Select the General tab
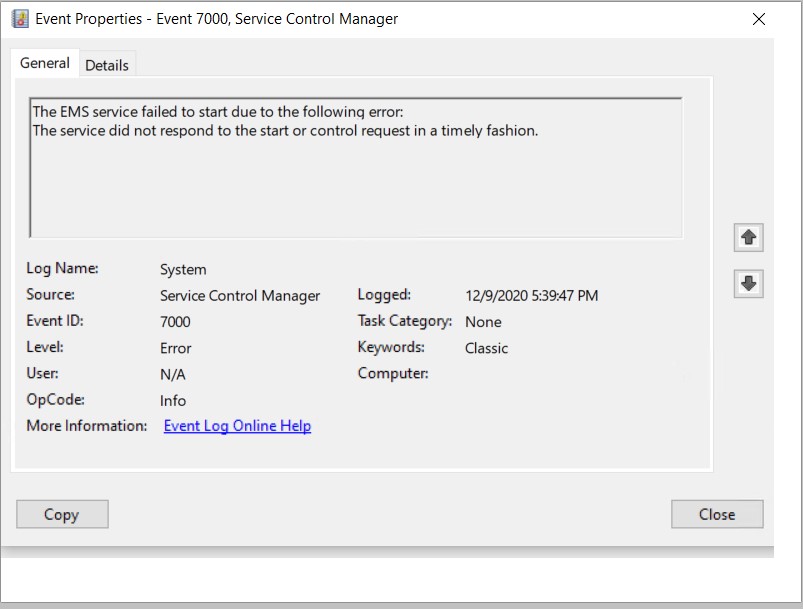This screenshot has width=803, height=609. (44, 63)
